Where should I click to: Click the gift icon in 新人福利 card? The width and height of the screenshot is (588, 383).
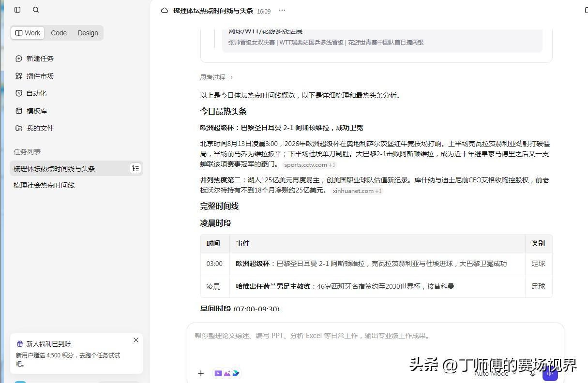click(20, 344)
